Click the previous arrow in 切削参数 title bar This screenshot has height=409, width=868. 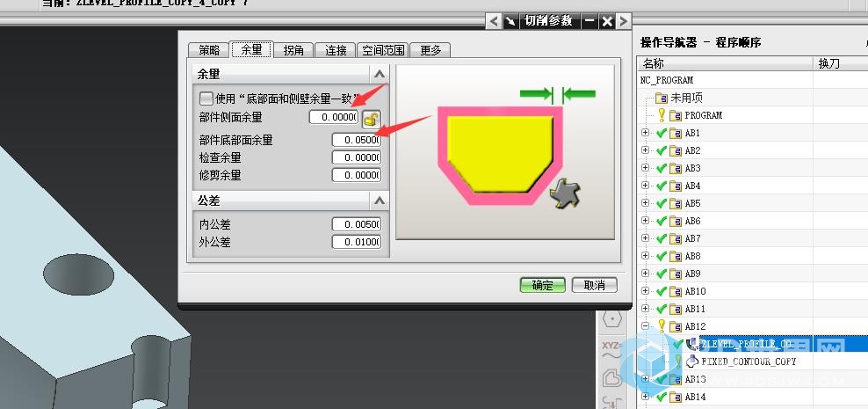click(494, 22)
